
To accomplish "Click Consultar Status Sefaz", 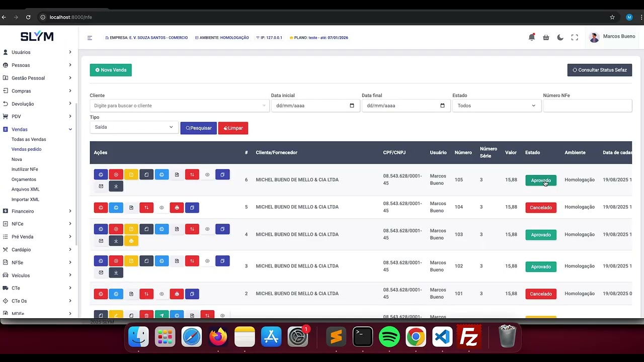I will pyautogui.click(x=600, y=70).
